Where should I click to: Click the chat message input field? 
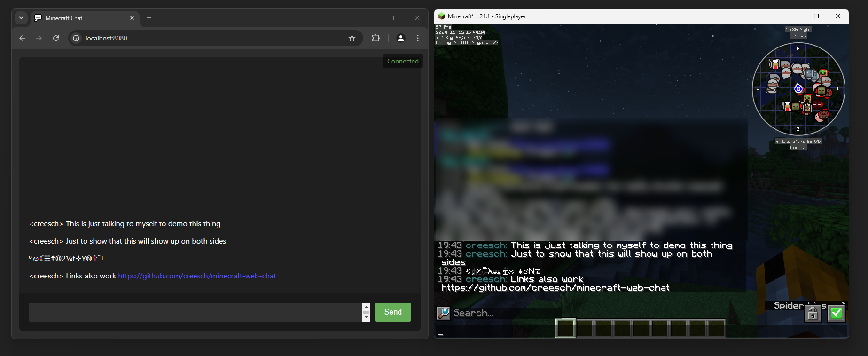195,312
